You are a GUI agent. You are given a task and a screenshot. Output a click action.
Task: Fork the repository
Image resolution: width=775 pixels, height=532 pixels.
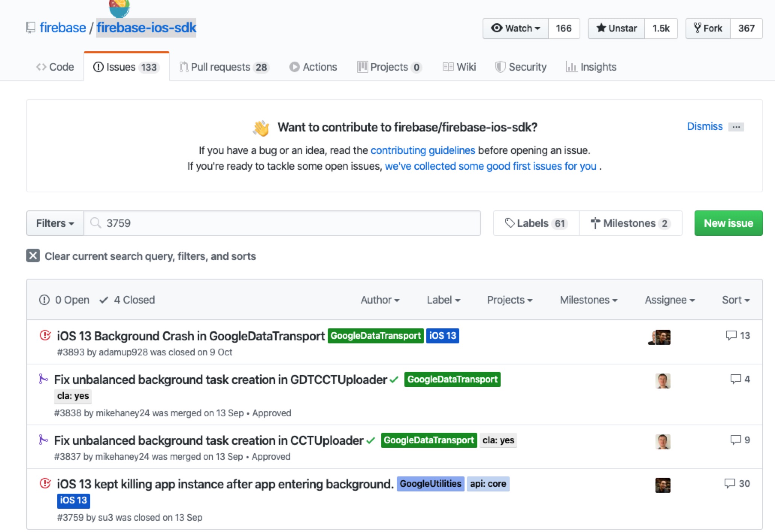click(x=708, y=28)
